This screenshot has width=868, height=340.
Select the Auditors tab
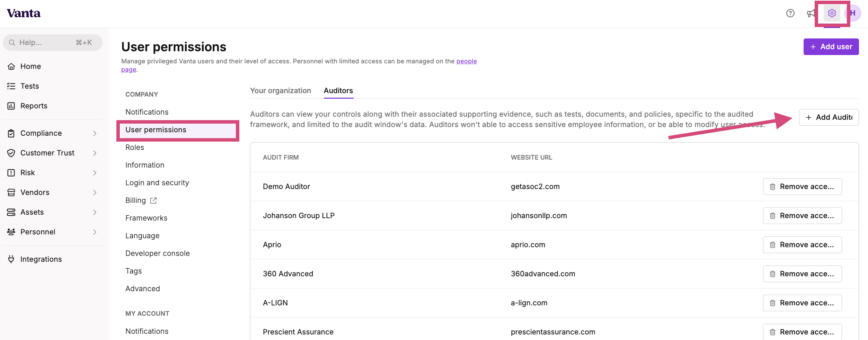click(338, 90)
